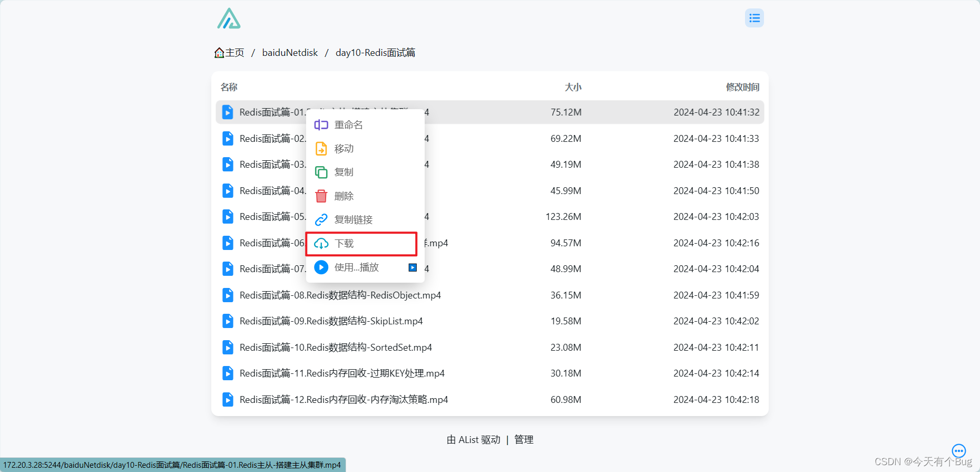980x472 pixels.
Task: Click the 36.15M size value
Action: pyautogui.click(x=566, y=295)
